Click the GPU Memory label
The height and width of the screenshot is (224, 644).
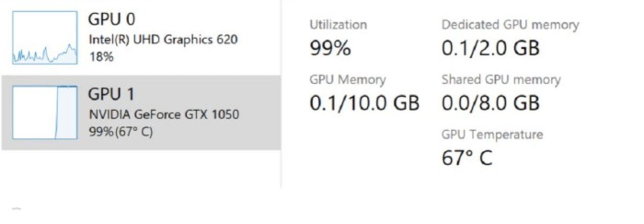click(347, 80)
